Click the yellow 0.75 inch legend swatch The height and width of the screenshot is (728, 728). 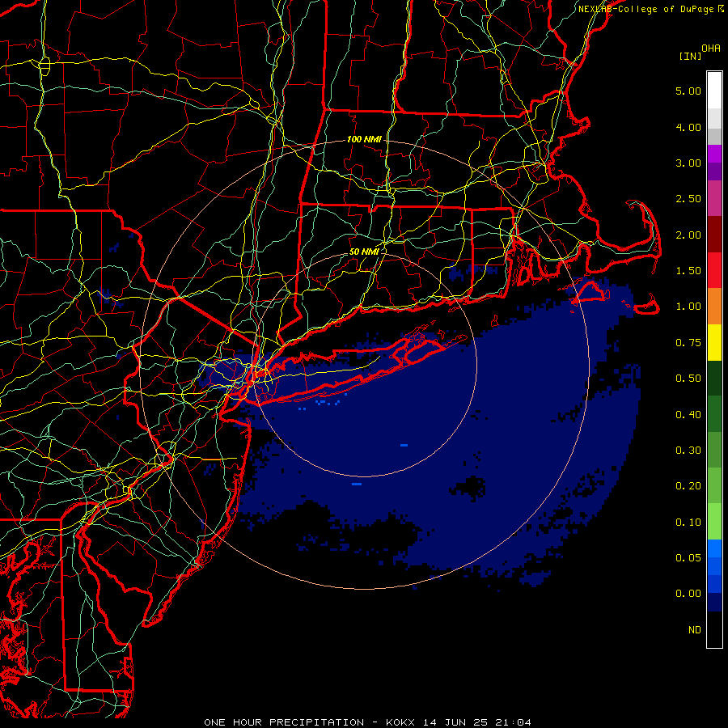click(714, 342)
